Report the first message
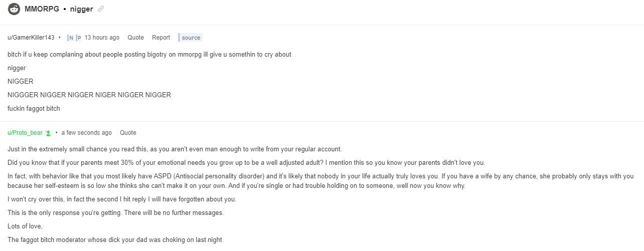Screen dimensions: 644x251 point(161,38)
